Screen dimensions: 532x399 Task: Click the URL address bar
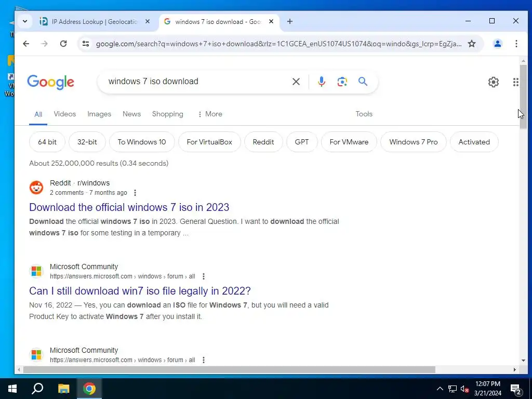coord(278,44)
